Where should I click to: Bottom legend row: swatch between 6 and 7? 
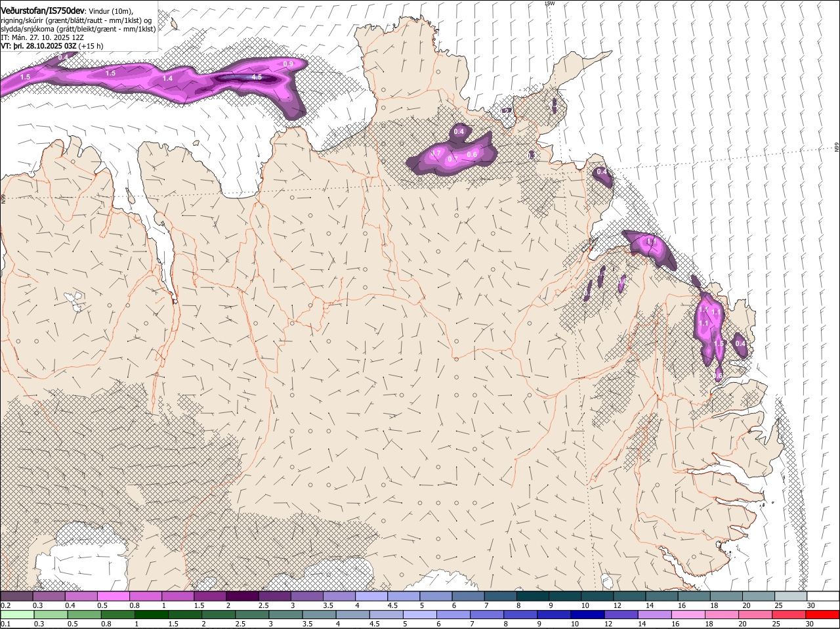pyautogui.click(x=453, y=615)
